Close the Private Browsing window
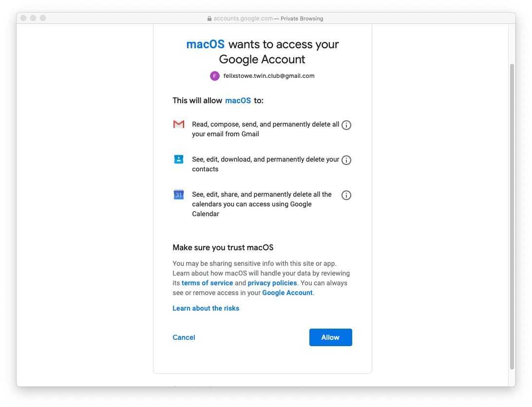 (23, 18)
